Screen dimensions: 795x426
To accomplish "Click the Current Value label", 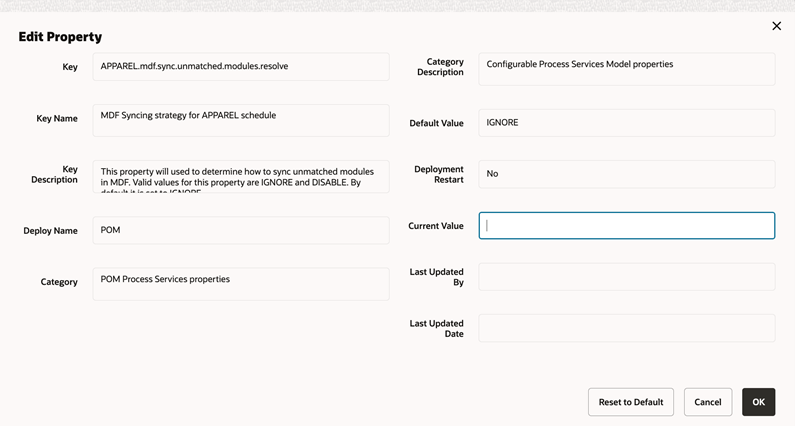I will 436,226.
